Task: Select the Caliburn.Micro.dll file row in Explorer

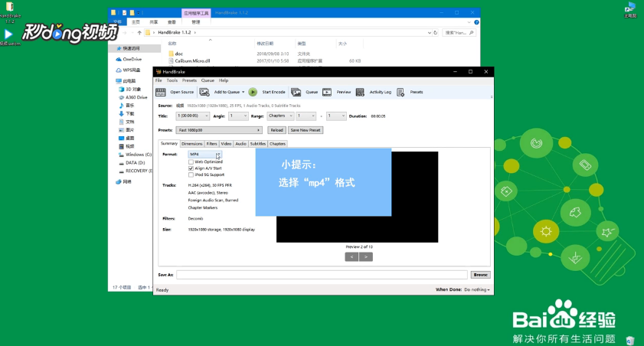Action: point(264,60)
